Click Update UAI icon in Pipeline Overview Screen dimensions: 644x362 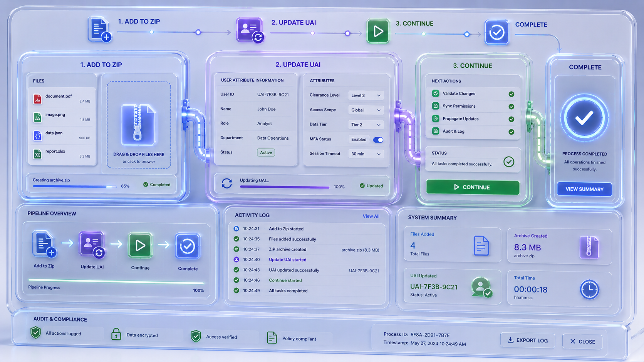click(x=92, y=245)
